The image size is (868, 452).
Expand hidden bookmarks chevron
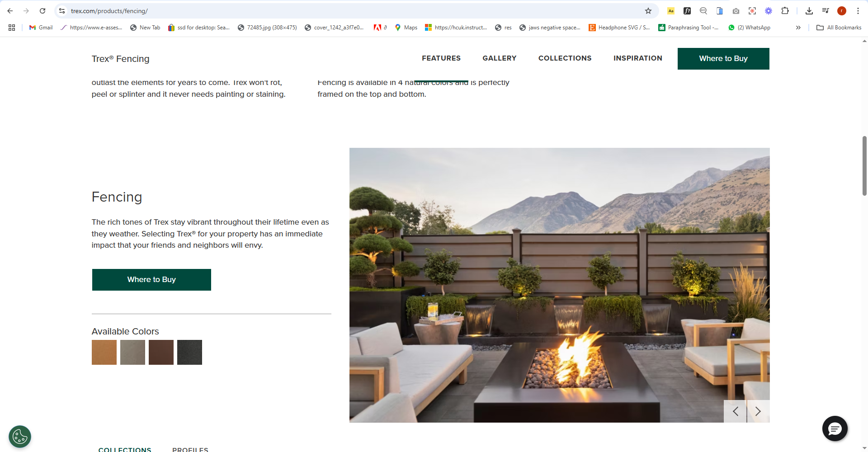[798, 28]
